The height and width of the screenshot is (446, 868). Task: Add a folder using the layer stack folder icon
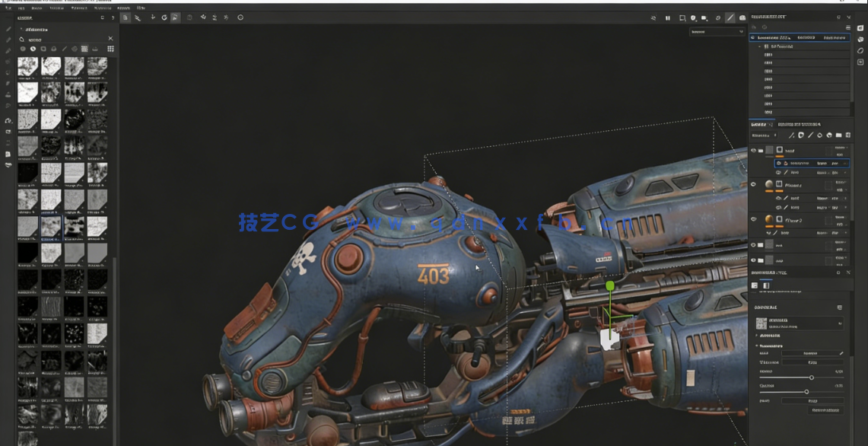click(x=838, y=135)
